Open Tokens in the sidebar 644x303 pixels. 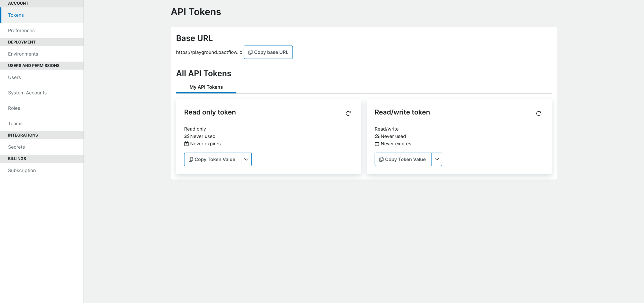pos(16,15)
